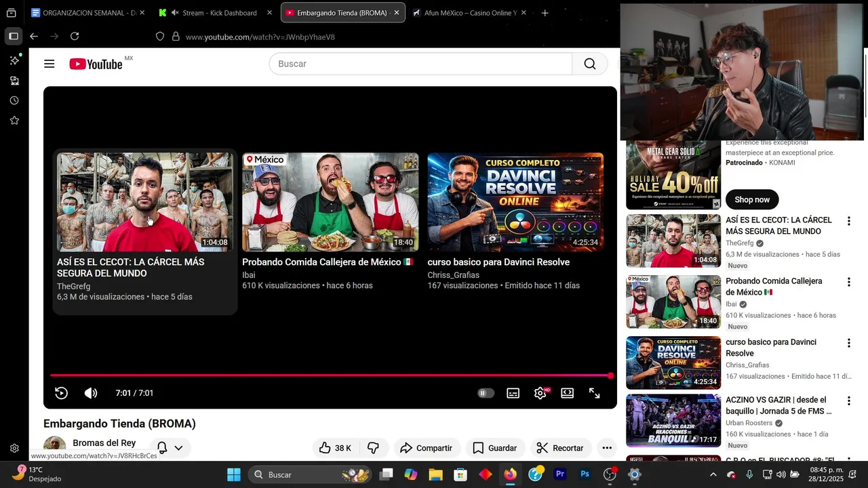The height and width of the screenshot is (488, 868).
Task: Toggle the autoplay switch in the player
Action: point(486,393)
